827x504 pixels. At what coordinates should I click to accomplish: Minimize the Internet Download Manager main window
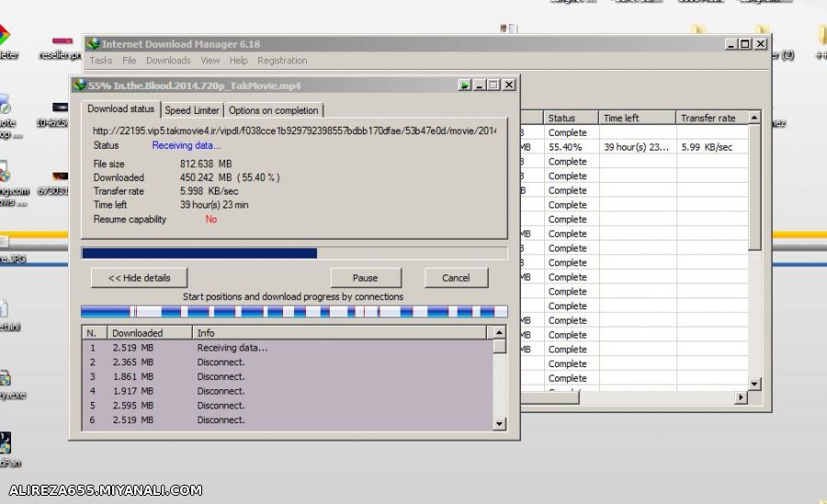click(x=731, y=44)
